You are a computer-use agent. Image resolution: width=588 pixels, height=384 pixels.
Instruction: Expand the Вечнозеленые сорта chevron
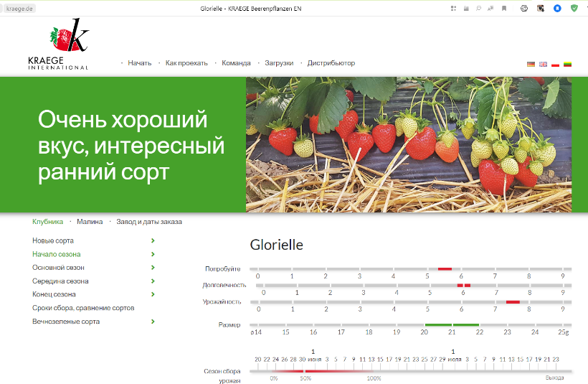click(x=153, y=322)
